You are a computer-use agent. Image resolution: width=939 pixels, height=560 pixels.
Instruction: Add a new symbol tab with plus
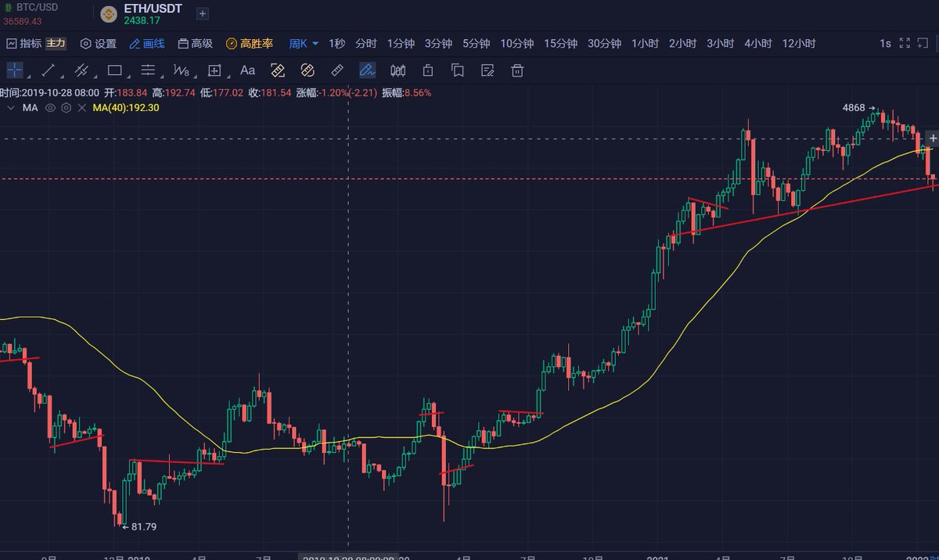point(202,13)
